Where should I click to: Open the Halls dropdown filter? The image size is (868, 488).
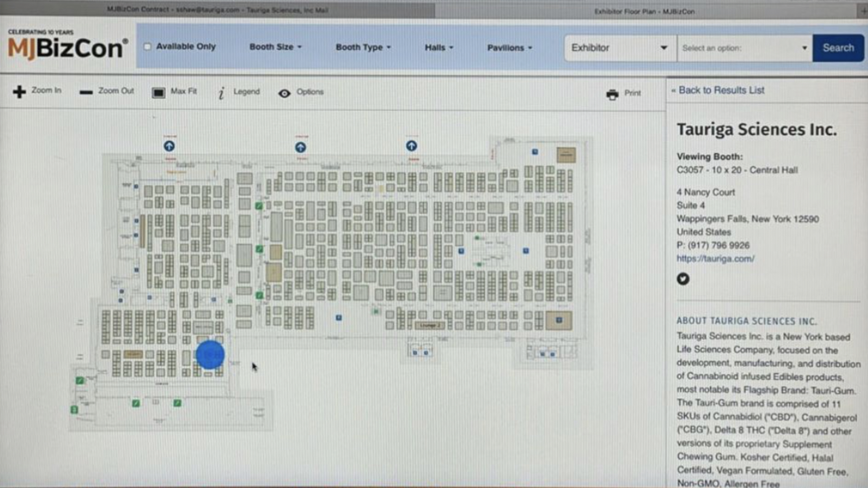click(x=439, y=48)
